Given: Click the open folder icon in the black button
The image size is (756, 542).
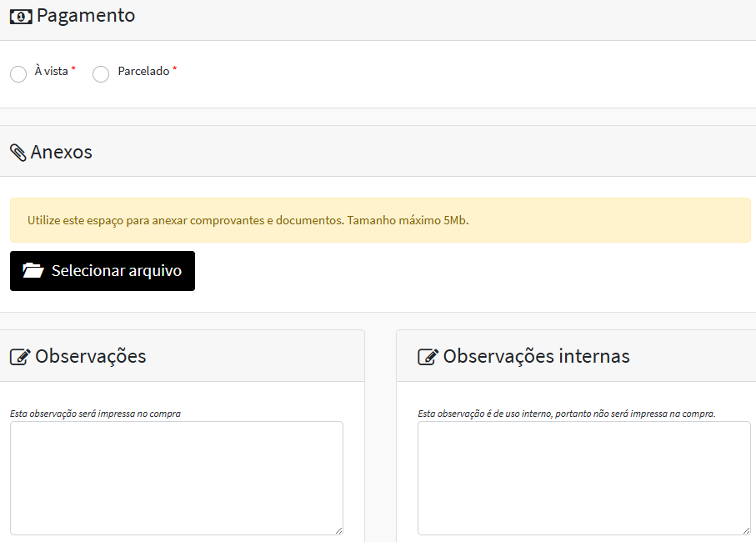Looking at the screenshot, I should coord(33,271).
